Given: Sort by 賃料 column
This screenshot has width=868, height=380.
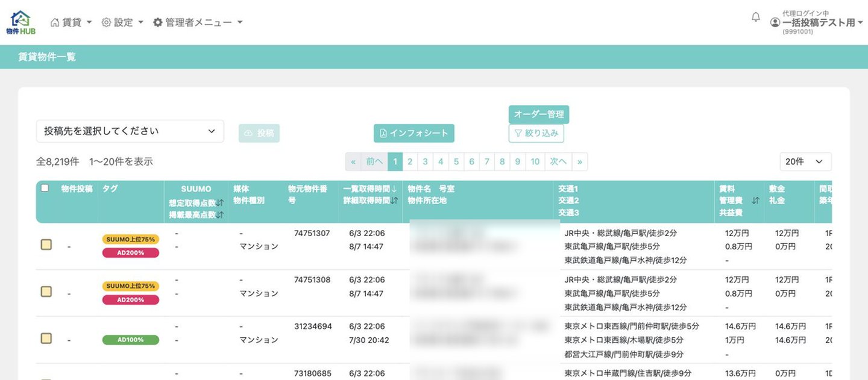Looking at the screenshot, I should [755, 201].
